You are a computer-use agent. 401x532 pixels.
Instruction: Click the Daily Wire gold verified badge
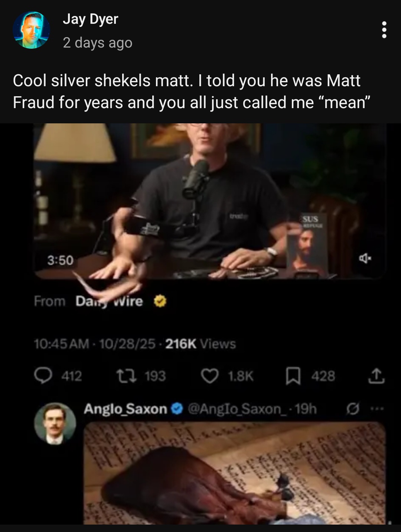(160, 301)
